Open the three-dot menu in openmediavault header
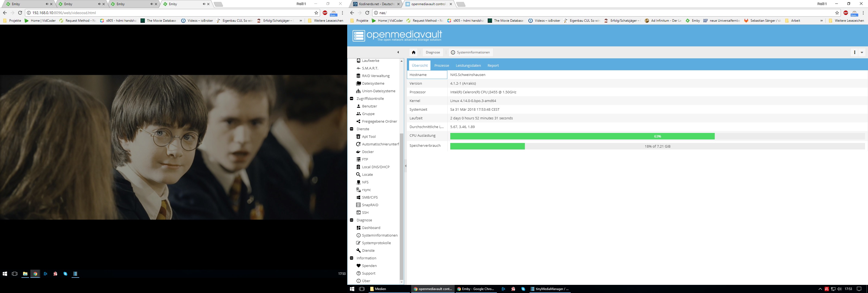Viewport: 868px width, 293px height. point(854,52)
